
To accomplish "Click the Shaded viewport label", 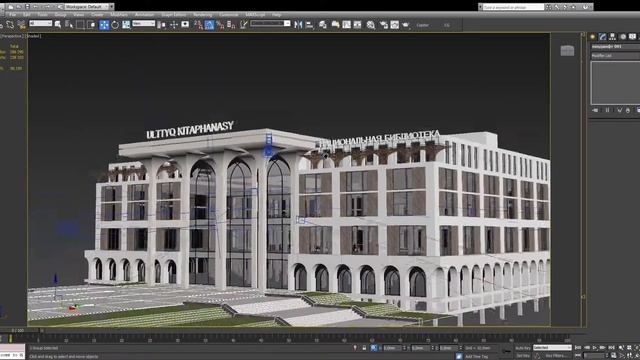I will click(x=33, y=36).
